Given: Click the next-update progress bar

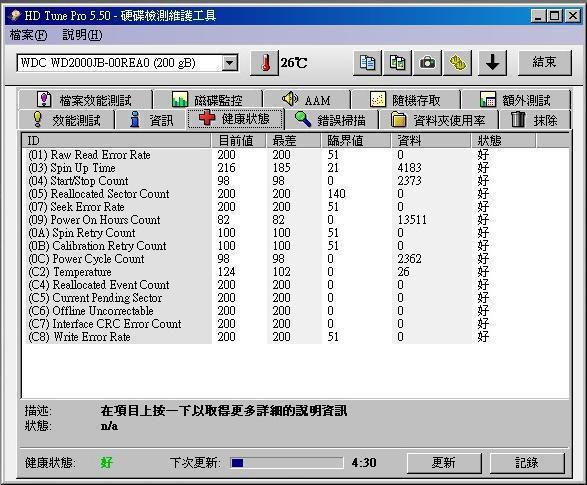Looking at the screenshot, I should click(286, 463).
